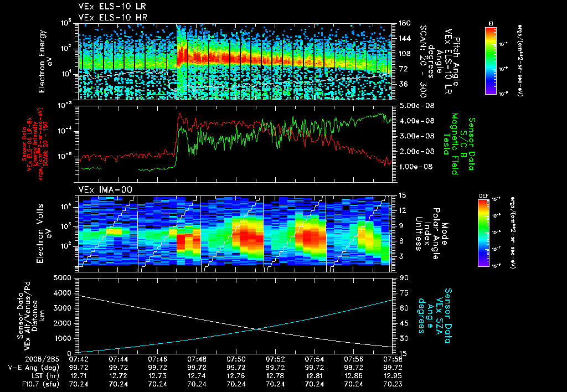Click the 108 pitch angle tick

(405, 54)
